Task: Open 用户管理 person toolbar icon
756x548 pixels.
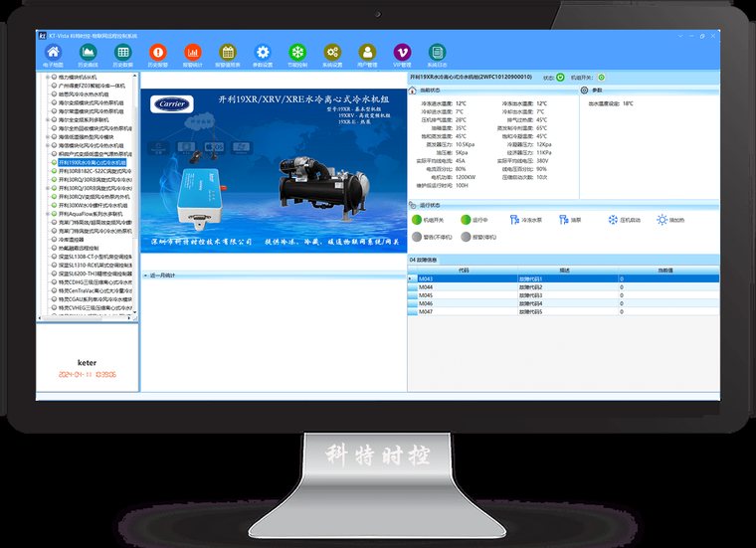Action: click(x=367, y=52)
